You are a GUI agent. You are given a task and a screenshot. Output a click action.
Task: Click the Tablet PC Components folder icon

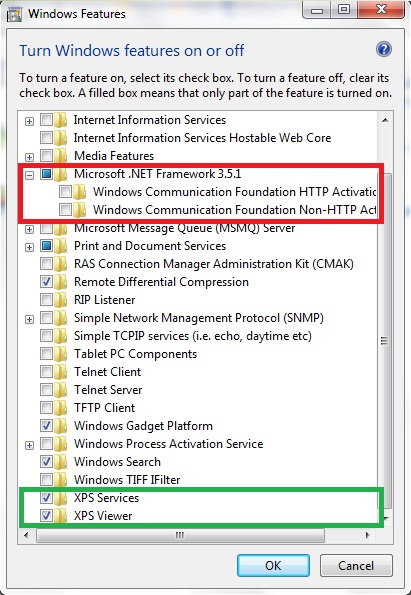pyautogui.click(x=61, y=354)
